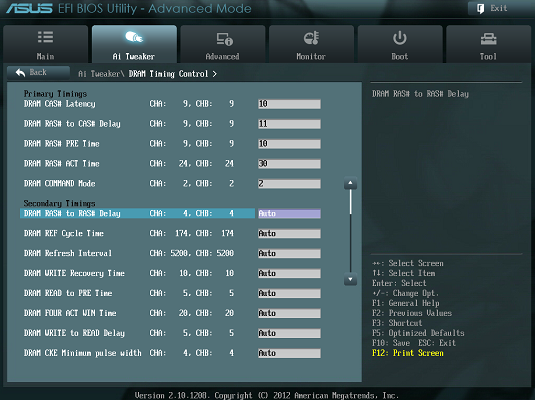This screenshot has width=535, height=400.
Task: Select the DRAM WRITE to READ Delay label
Action: click(74, 333)
